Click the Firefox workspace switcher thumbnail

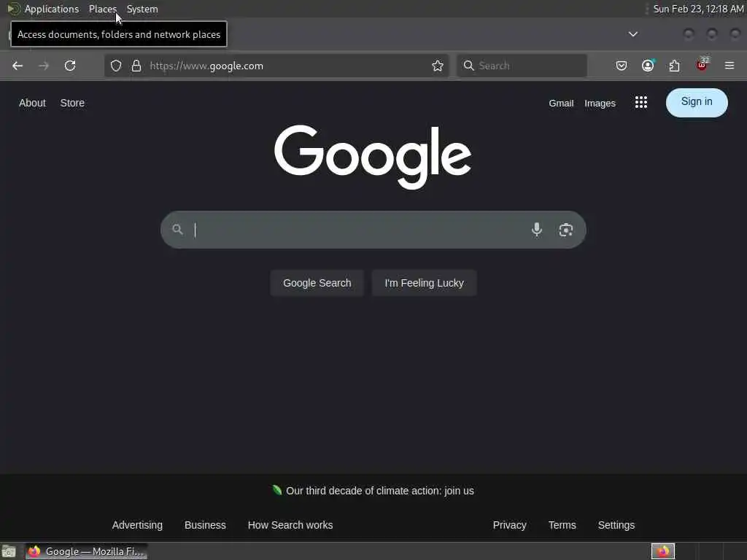(x=663, y=551)
